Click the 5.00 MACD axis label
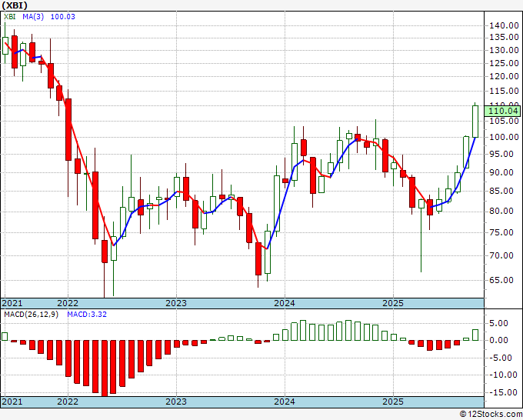This screenshot has width=523, height=420. tap(499, 323)
